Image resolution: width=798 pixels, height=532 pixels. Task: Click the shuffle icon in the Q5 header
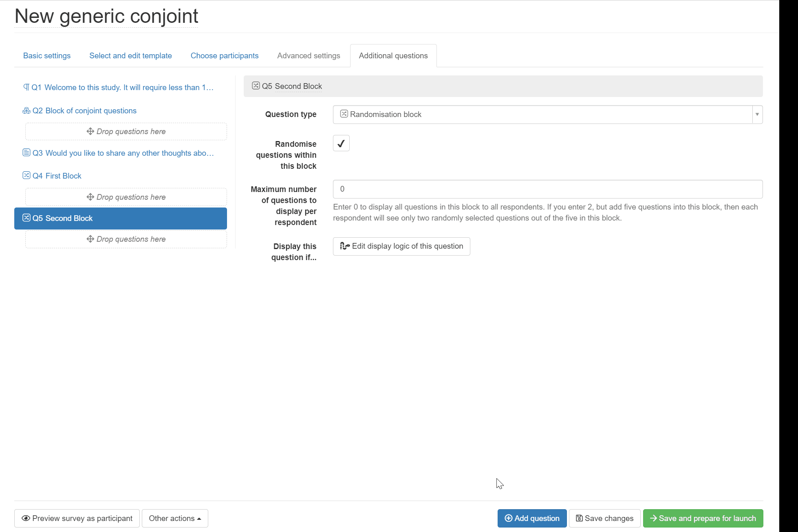coord(256,86)
